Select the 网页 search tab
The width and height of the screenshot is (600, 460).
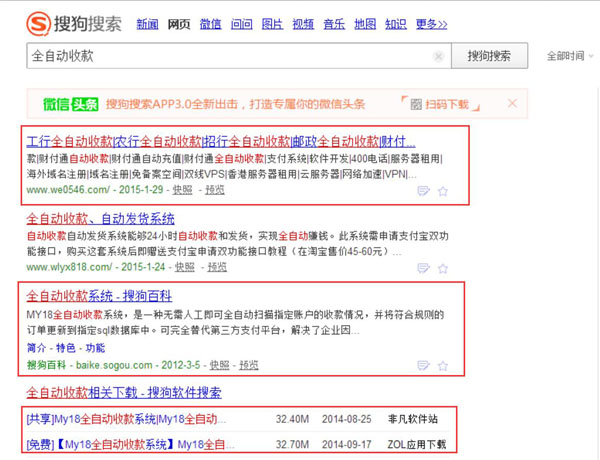(179, 24)
